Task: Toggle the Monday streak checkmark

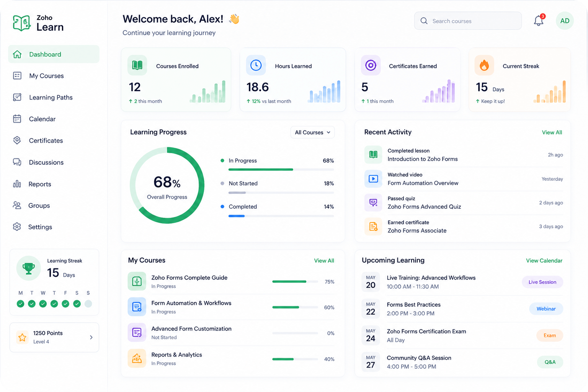Action: [21, 304]
